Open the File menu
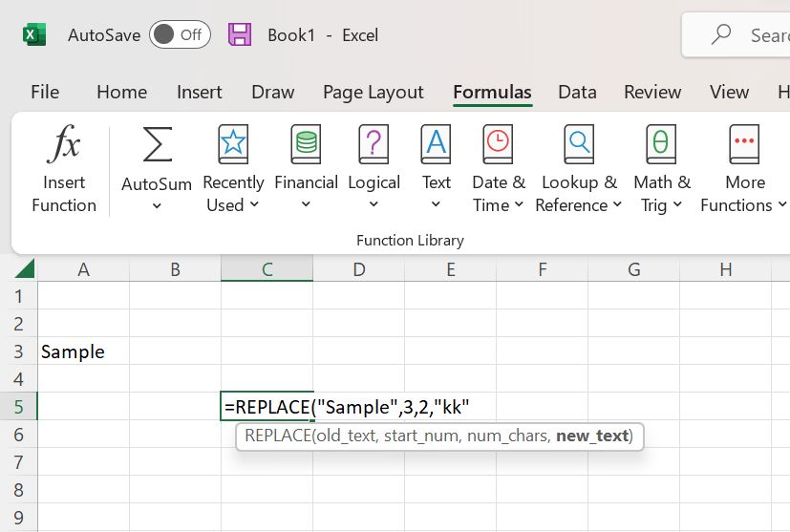Image resolution: width=790 pixels, height=532 pixels. point(45,92)
